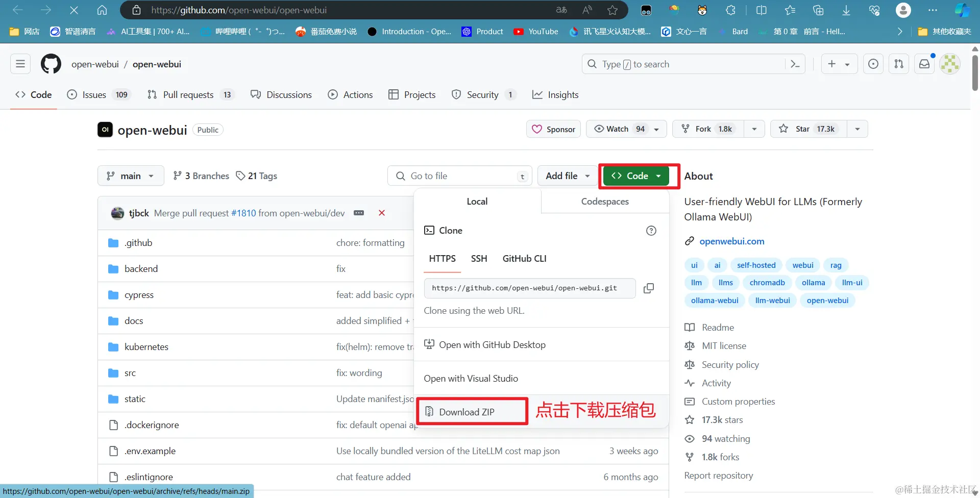
Task: Expand the create new plus dropdown
Action: pyautogui.click(x=839, y=64)
